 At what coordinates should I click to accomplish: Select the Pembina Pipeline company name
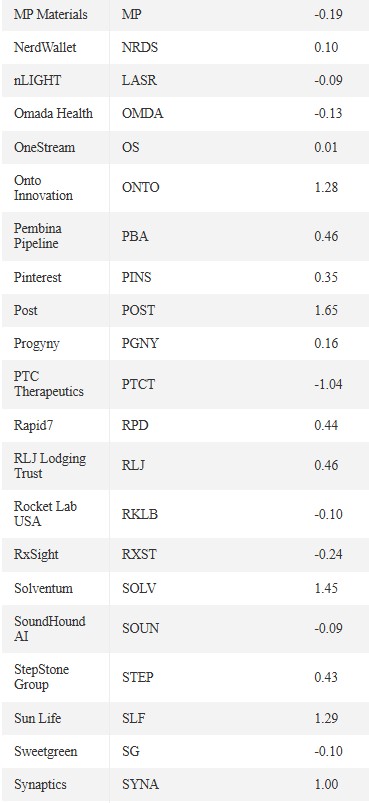click(37, 236)
